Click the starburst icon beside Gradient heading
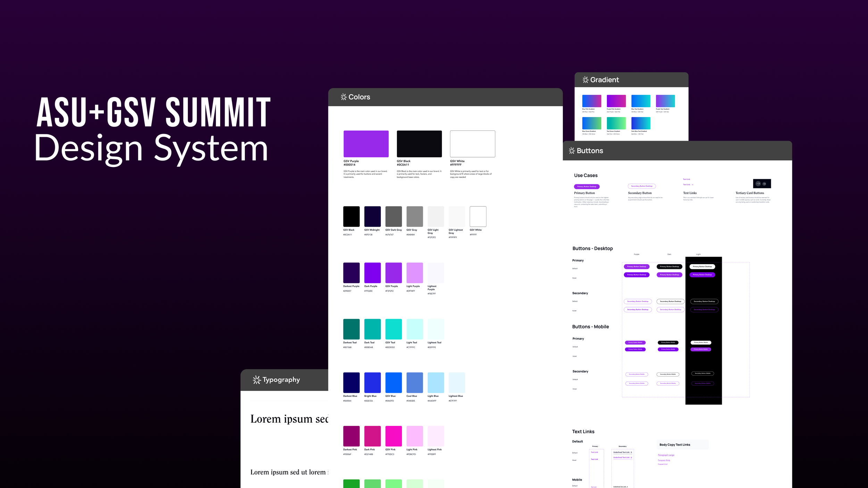The width and height of the screenshot is (868, 488). 585,80
